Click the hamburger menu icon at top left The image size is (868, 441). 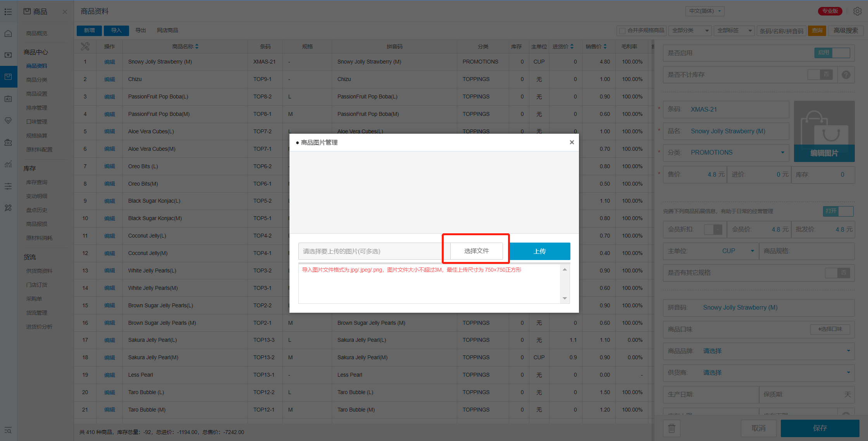click(x=8, y=12)
